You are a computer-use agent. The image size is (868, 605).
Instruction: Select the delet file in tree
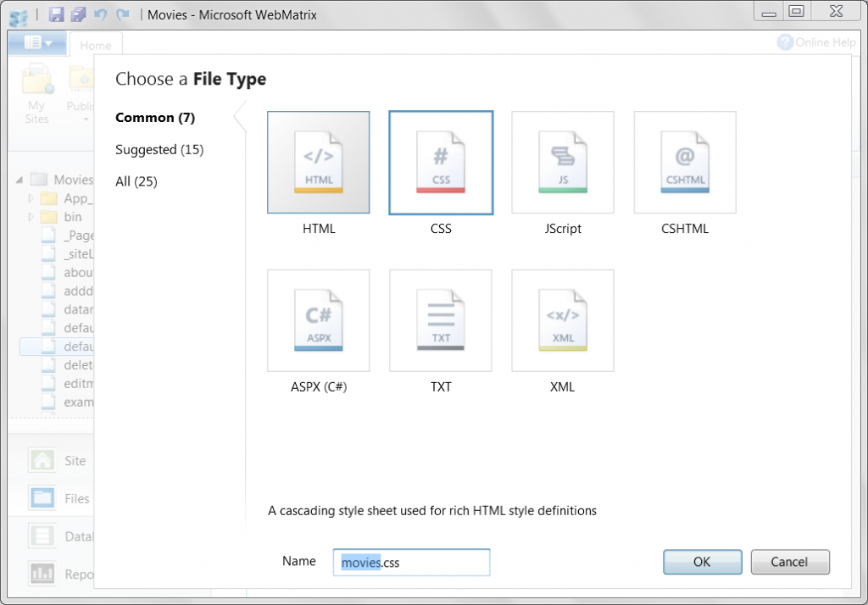[68, 364]
